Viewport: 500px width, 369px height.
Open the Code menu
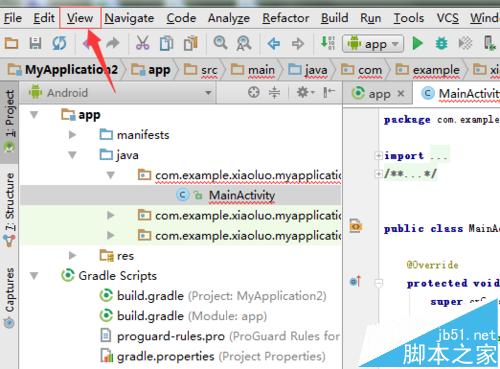point(181,18)
